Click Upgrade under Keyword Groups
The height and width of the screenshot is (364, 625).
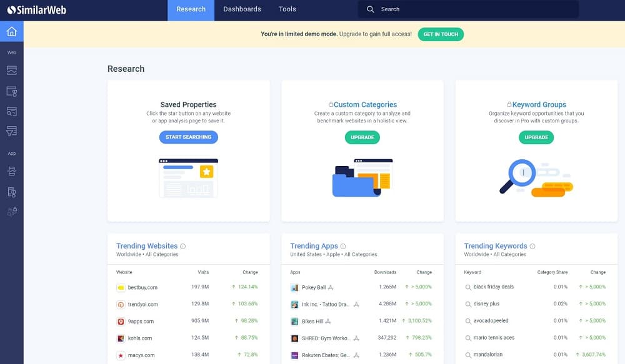536,137
